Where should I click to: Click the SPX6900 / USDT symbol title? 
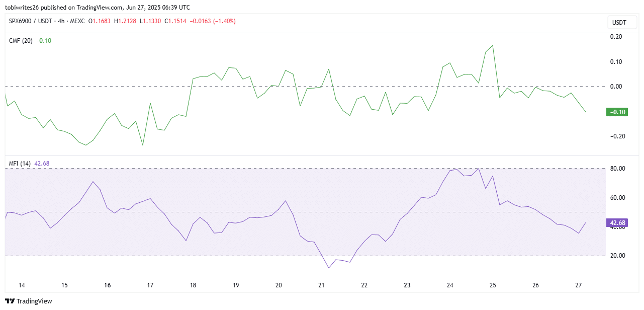(30, 21)
